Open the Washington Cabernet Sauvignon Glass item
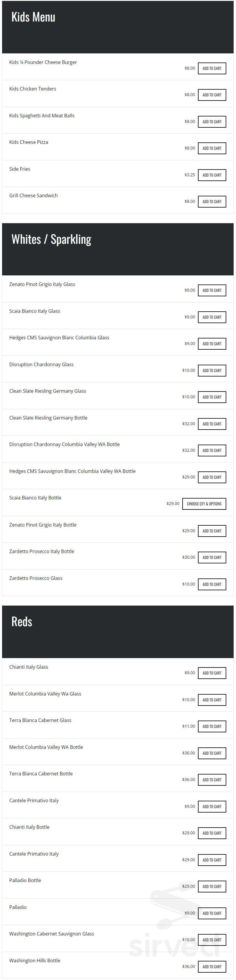Screen dimensions: 236x980 (51, 934)
